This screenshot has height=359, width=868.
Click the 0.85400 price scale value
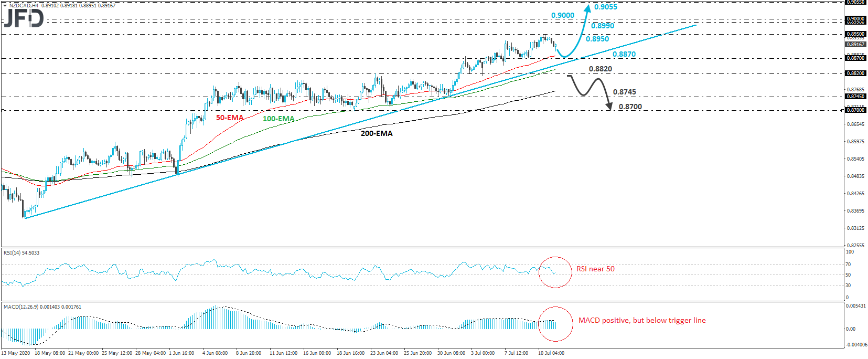point(855,159)
